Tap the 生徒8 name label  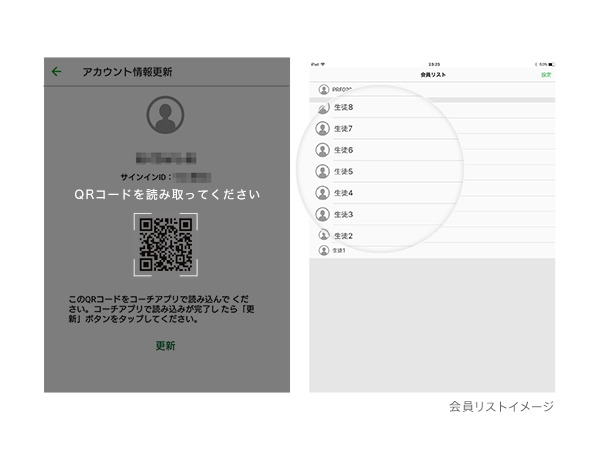tap(343, 108)
